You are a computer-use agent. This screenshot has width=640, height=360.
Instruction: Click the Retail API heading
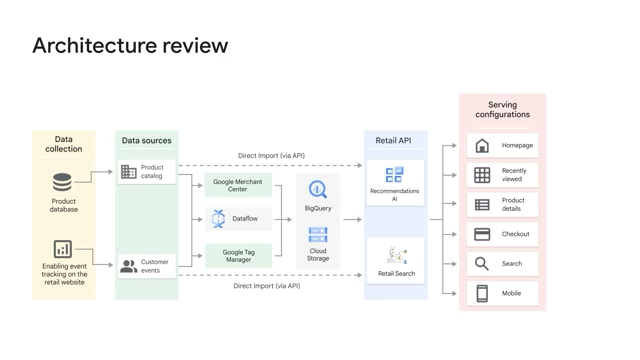[393, 140]
